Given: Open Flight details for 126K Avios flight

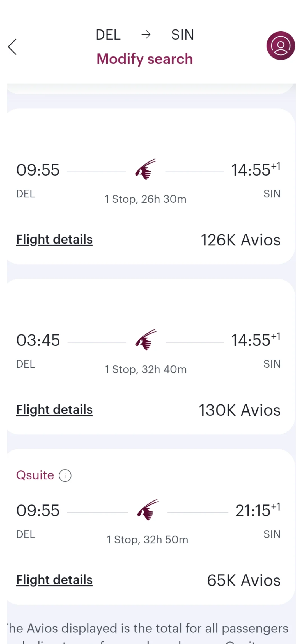Looking at the screenshot, I should pos(54,240).
